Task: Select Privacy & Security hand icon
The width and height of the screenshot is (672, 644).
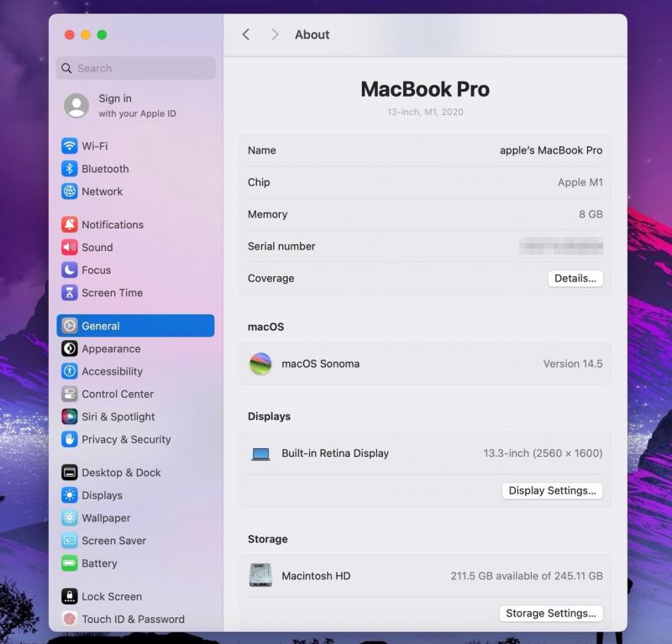Action: pyautogui.click(x=70, y=439)
